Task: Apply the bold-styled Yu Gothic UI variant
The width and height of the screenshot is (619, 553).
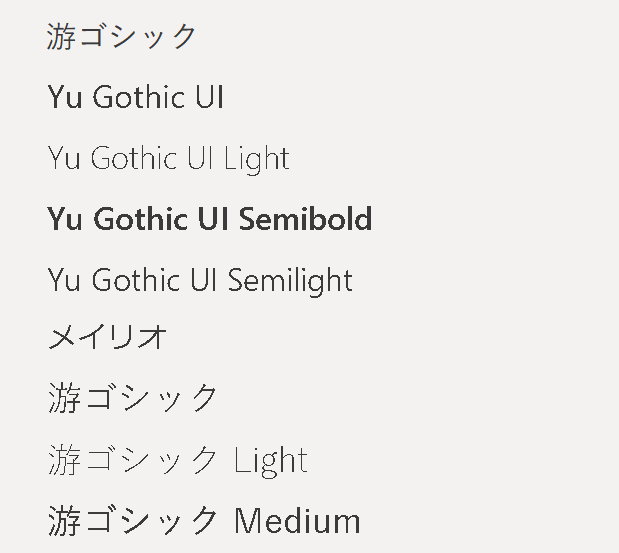Action: [210, 219]
